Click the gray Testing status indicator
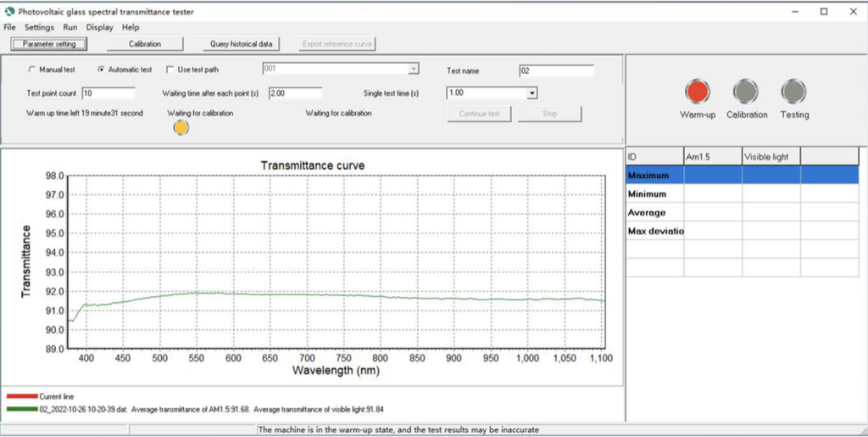The height and width of the screenshot is (437, 868). click(x=794, y=91)
